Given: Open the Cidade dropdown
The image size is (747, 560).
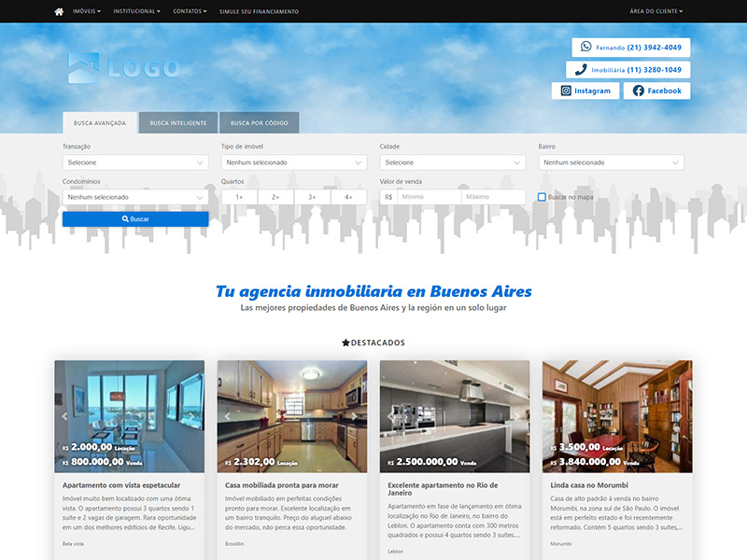Looking at the screenshot, I should tap(453, 162).
